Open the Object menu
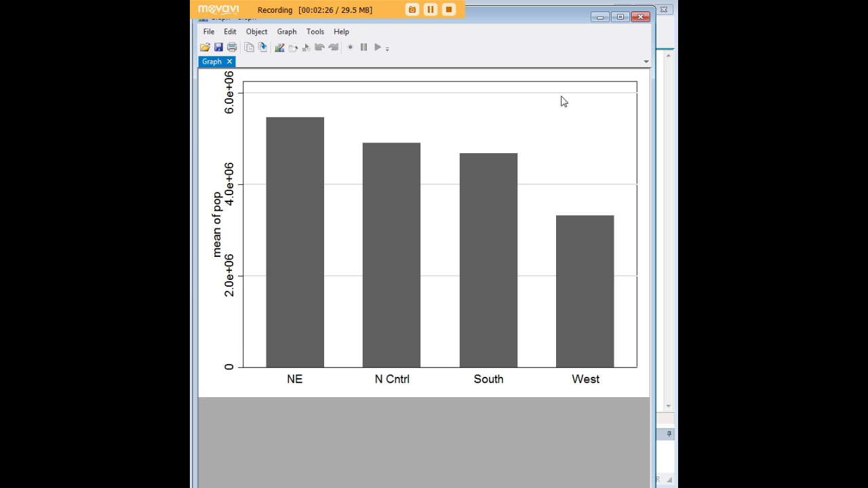 tap(256, 32)
